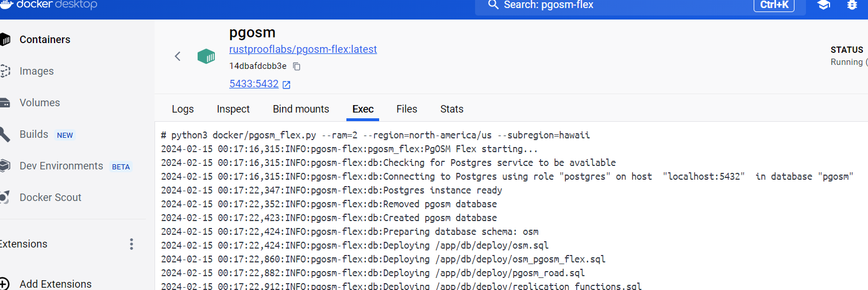Click the 'Deploying /app/db/deploy/osm.sql' log line
This screenshot has width=868, height=290.
click(x=355, y=246)
